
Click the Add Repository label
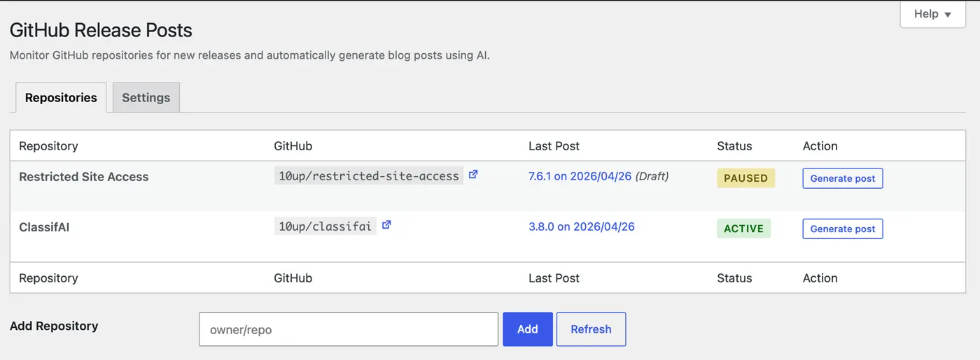[54, 326]
